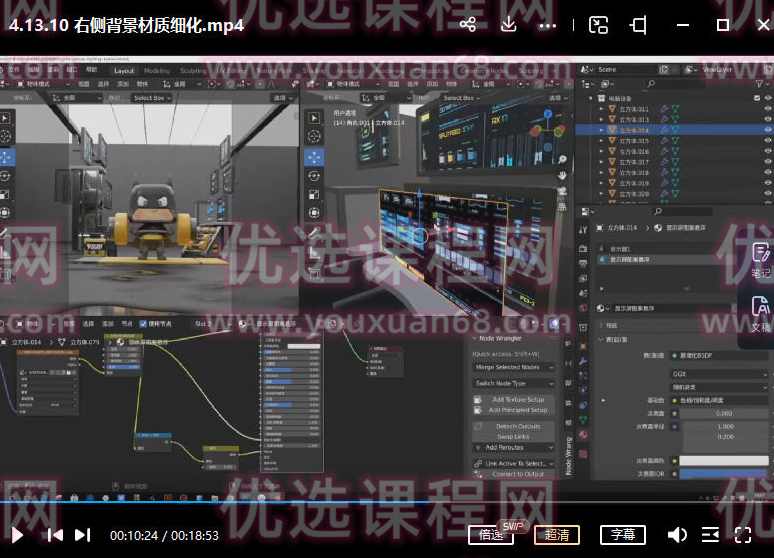The width and height of the screenshot is (774, 558).
Task: Open Switch Node Type dropdown
Action: tap(513, 383)
